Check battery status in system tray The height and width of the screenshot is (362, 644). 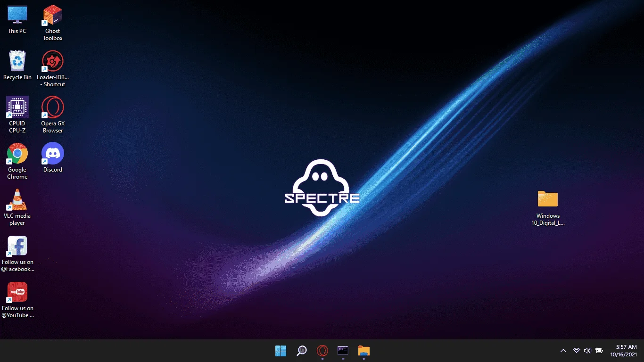click(x=599, y=351)
